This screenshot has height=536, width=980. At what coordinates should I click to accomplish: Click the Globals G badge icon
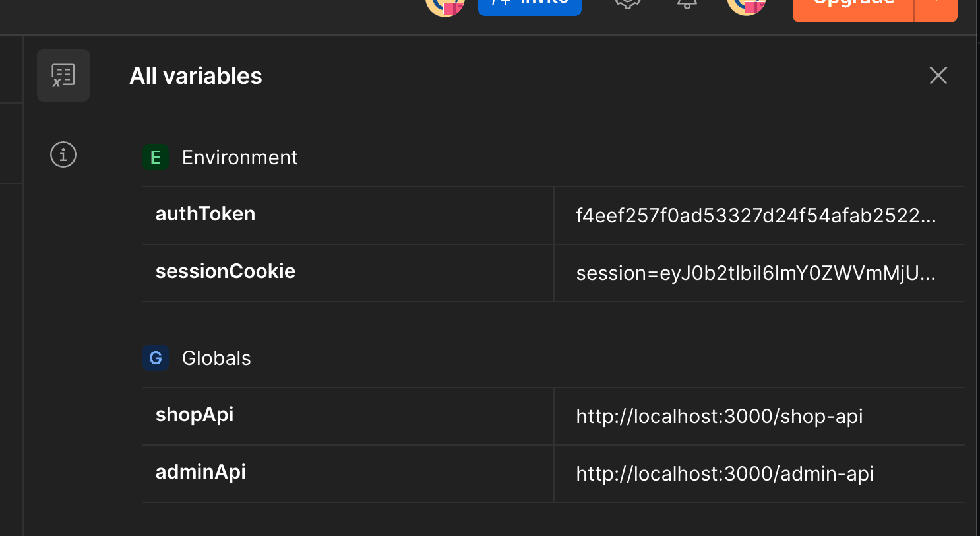click(x=156, y=358)
